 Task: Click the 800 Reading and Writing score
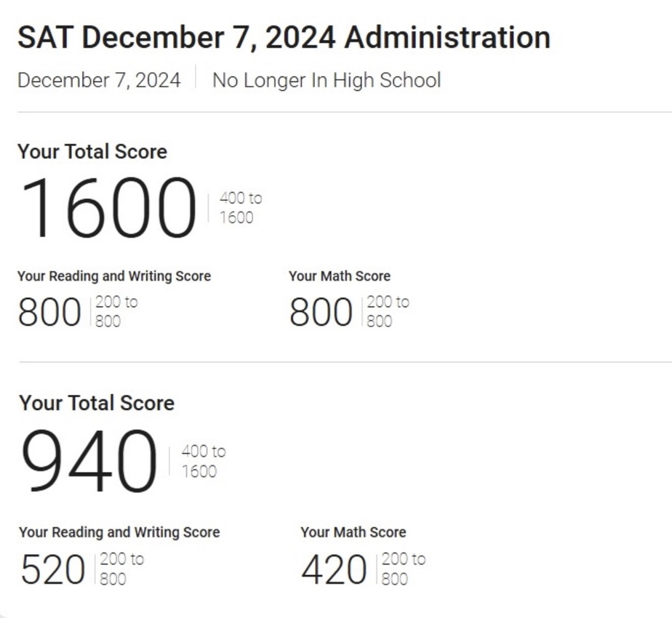click(x=49, y=313)
